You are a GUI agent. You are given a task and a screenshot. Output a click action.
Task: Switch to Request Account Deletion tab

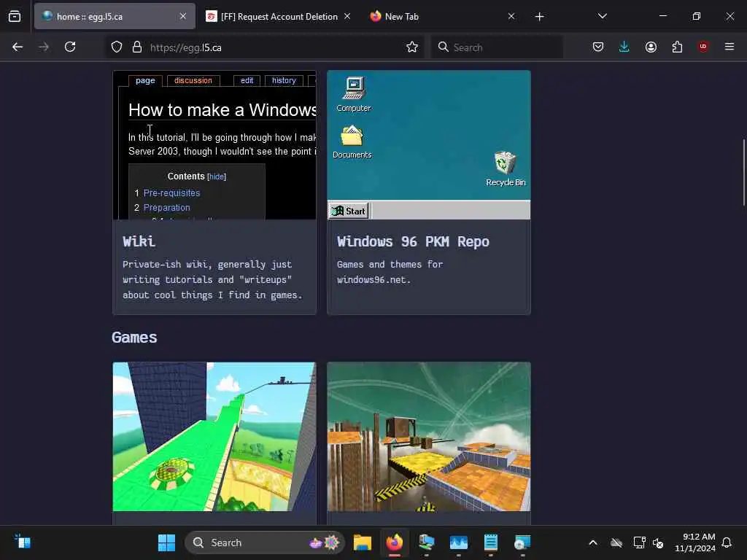click(x=279, y=17)
